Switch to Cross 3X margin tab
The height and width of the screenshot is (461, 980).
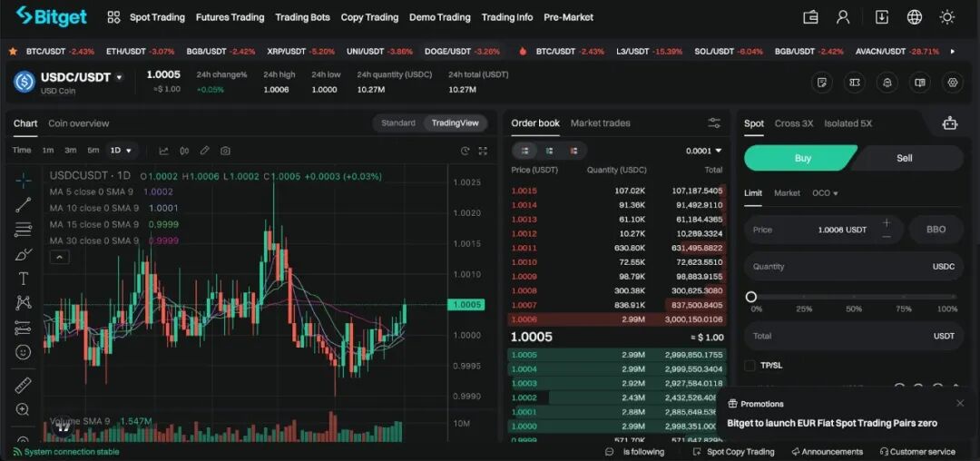(794, 123)
